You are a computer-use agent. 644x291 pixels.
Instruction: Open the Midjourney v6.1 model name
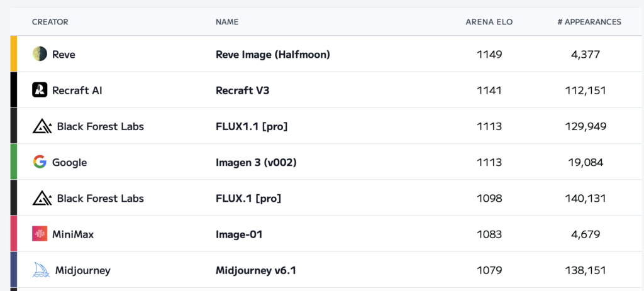[x=255, y=270]
